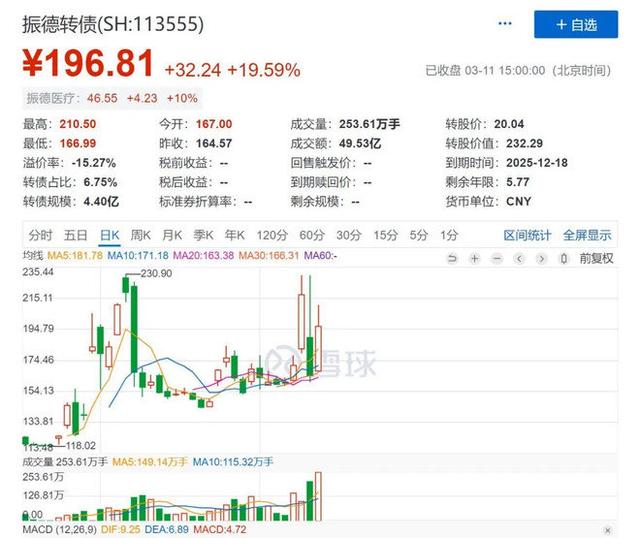Click the MACD (12,26,9) indicator label
Screen dimensions: 640x538
coord(60,530)
